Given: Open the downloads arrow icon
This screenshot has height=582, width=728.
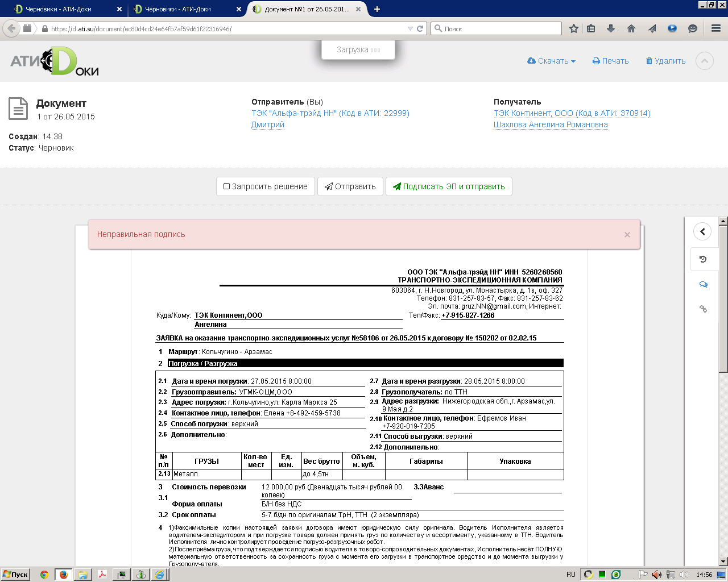Looking at the screenshot, I should coord(611,28).
